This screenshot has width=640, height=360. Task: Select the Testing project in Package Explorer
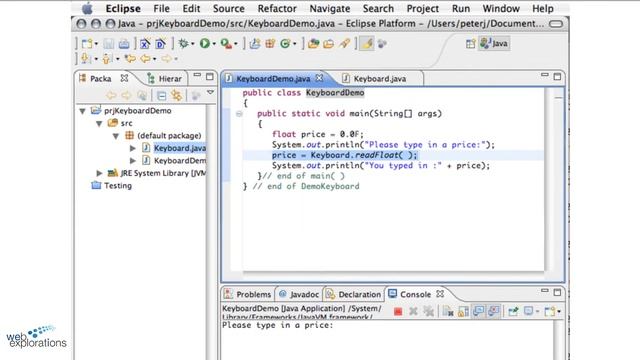118,186
